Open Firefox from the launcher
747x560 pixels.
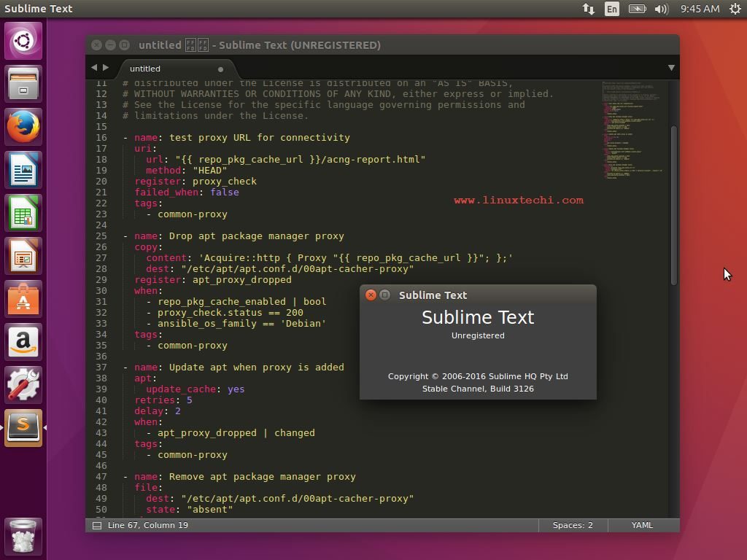pyautogui.click(x=24, y=125)
